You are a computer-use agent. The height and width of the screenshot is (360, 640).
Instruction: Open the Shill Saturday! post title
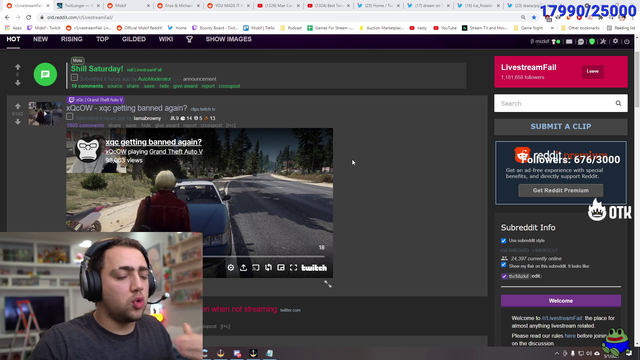coord(97,69)
